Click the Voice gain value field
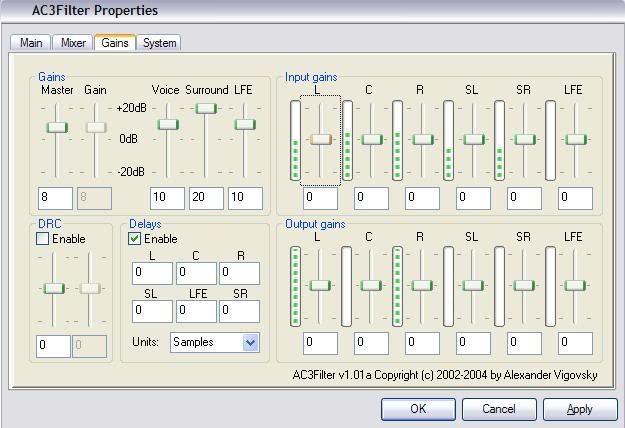 click(167, 198)
